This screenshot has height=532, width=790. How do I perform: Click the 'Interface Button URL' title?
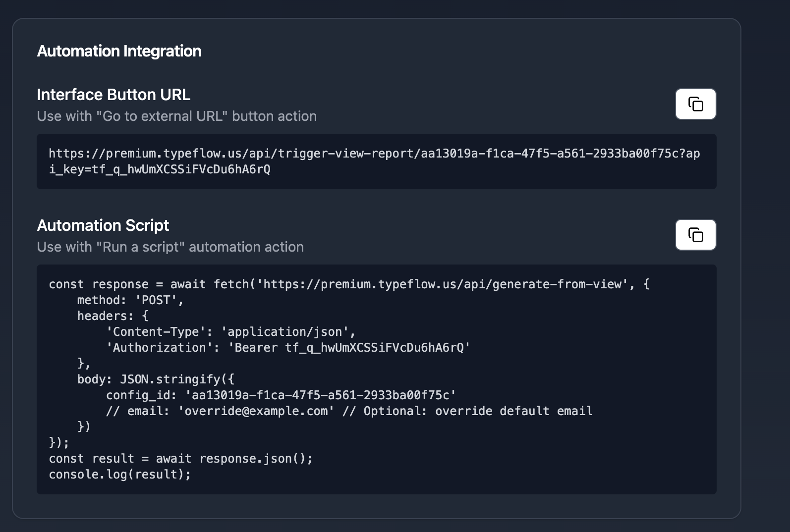tap(113, 95)
